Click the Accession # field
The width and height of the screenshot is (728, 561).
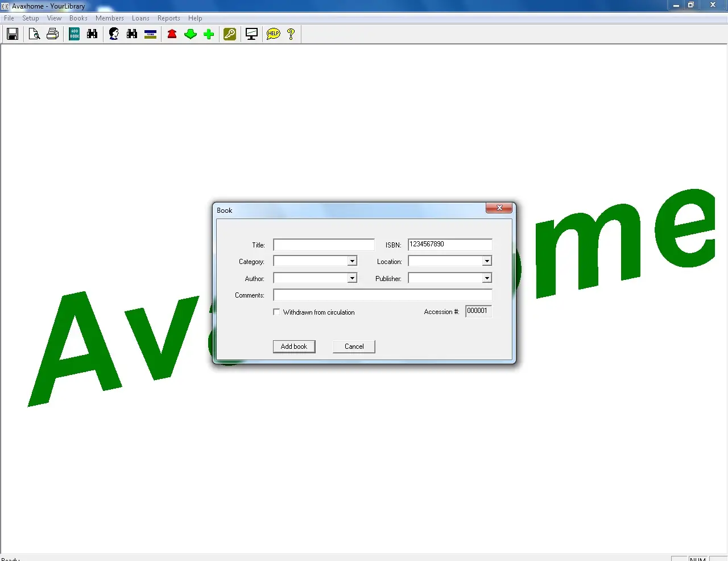[478, 311]
